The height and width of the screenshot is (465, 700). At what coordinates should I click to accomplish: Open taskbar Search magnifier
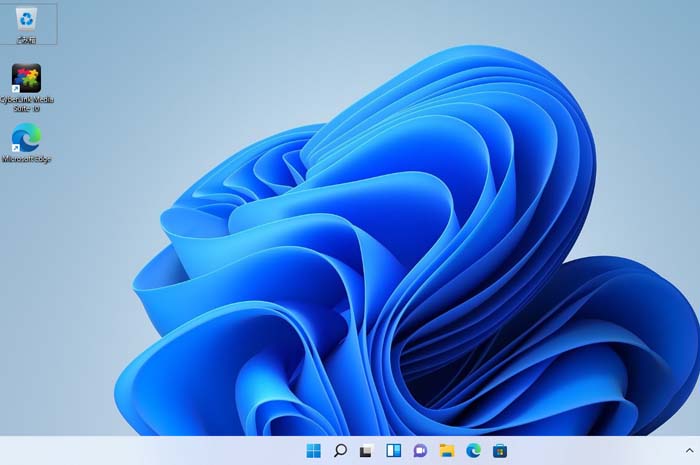[x=340, y=451]
